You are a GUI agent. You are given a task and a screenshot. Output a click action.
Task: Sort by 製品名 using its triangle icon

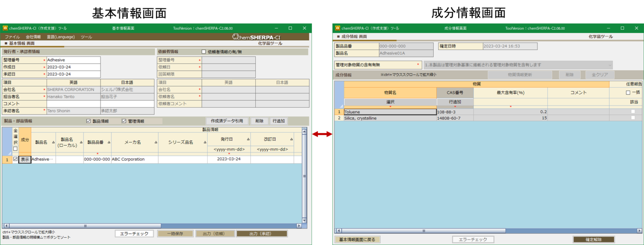[53, 142]
